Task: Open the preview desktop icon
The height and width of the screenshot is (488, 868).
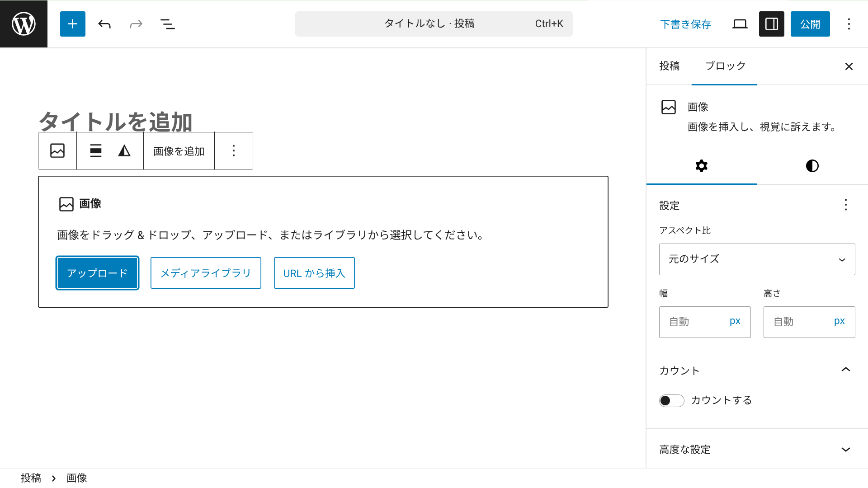Action: (x=740, y=24)
